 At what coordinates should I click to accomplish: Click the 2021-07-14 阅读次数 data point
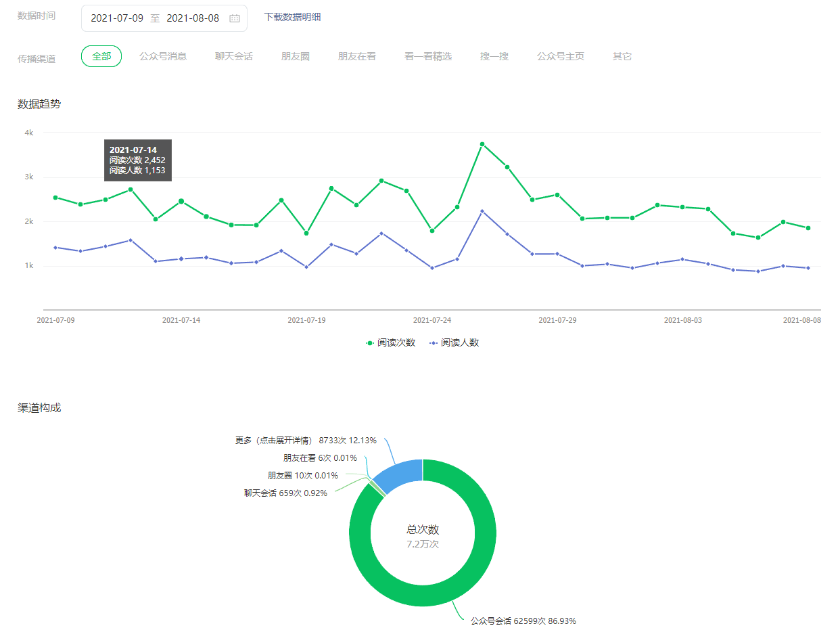point(181,202)
